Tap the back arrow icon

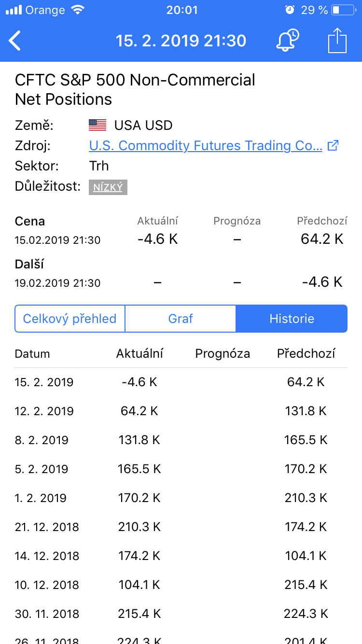pyautogui.click(x=15, y=41)
